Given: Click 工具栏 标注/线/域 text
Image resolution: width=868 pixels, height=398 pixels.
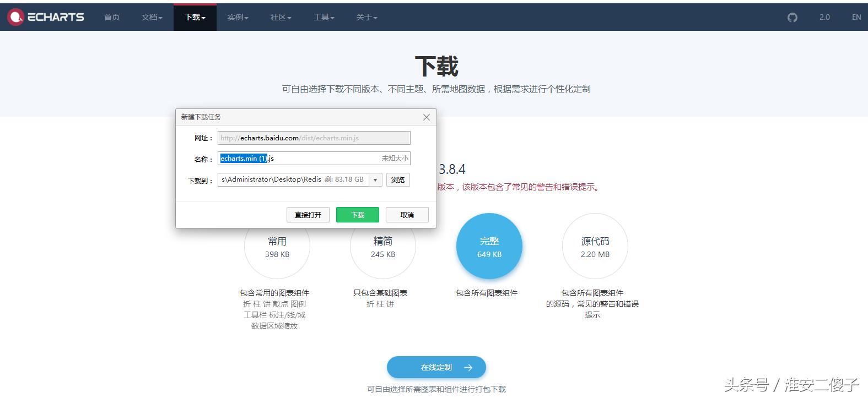Looking at the screenshot, I should (274, 315).
